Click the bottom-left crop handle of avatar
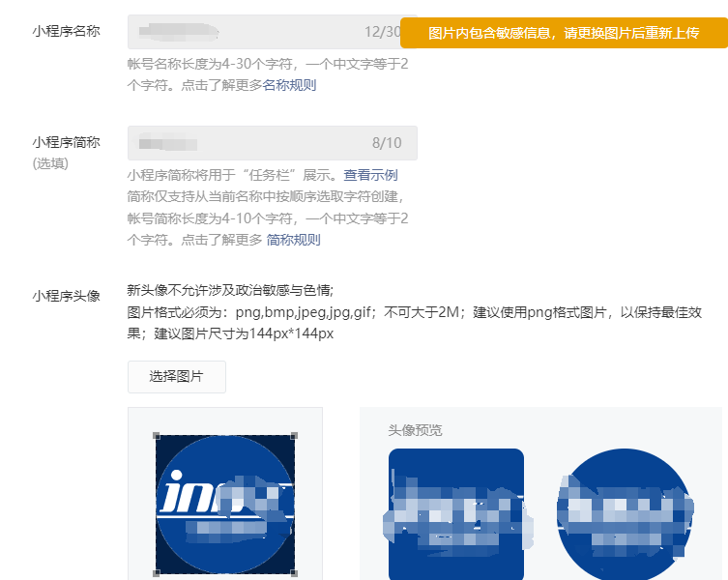This screenshot has height=580, width=728. pos(157,573)
